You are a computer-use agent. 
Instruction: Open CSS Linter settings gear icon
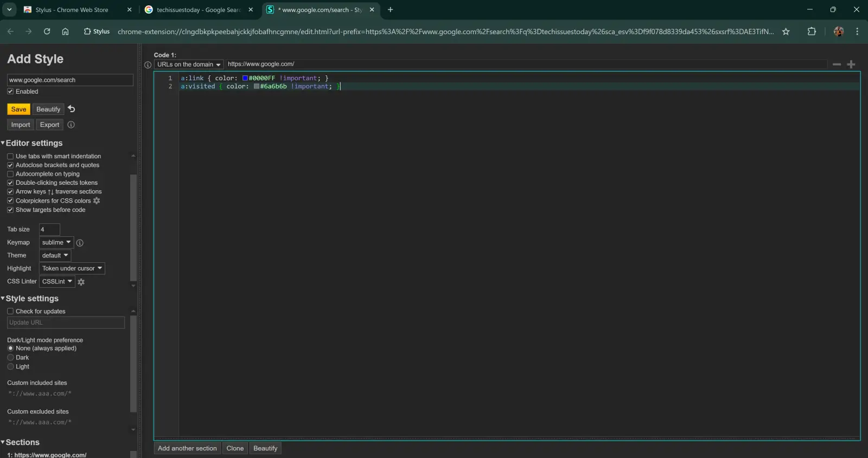(x=81, y=282)
